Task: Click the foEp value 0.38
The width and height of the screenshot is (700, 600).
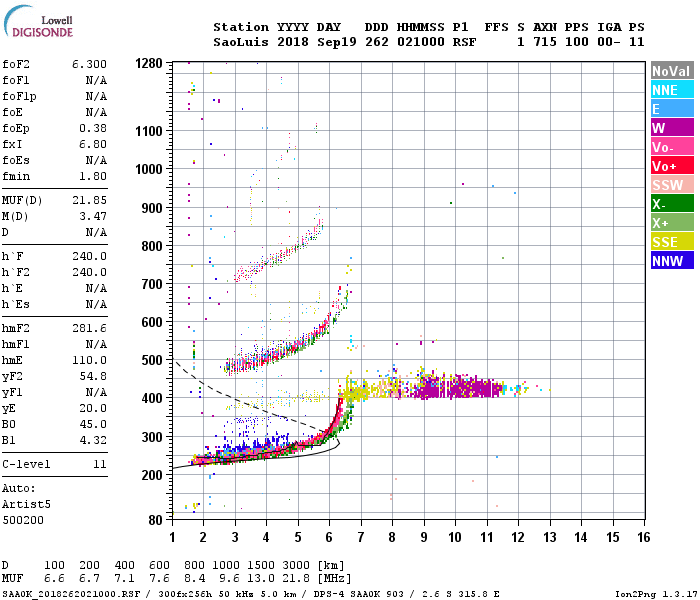Action: coord(93,128)
